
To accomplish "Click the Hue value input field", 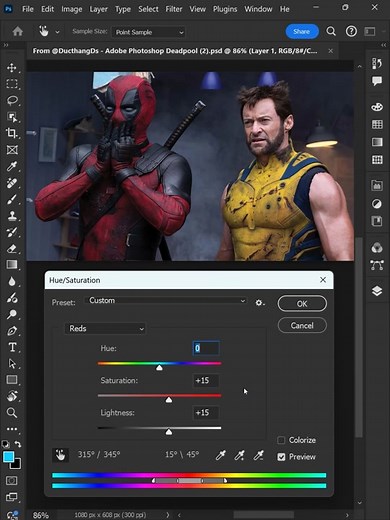I will (206, 348).
